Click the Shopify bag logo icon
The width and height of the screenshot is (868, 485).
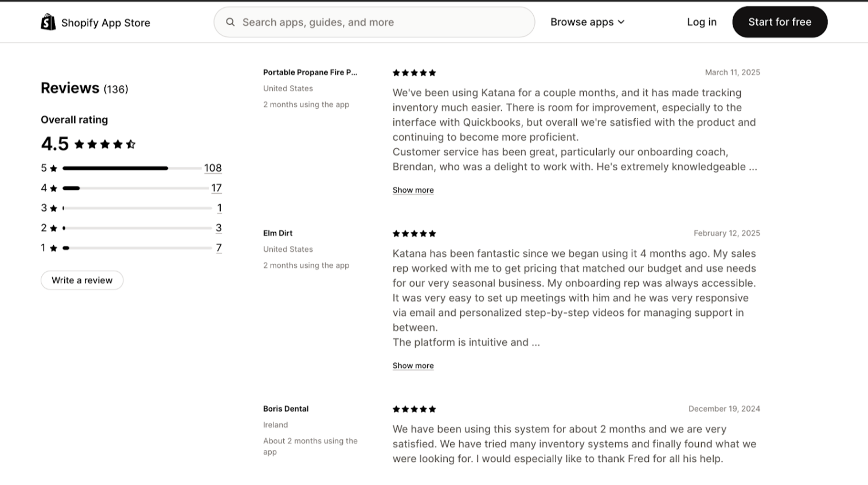coord(48,22)
